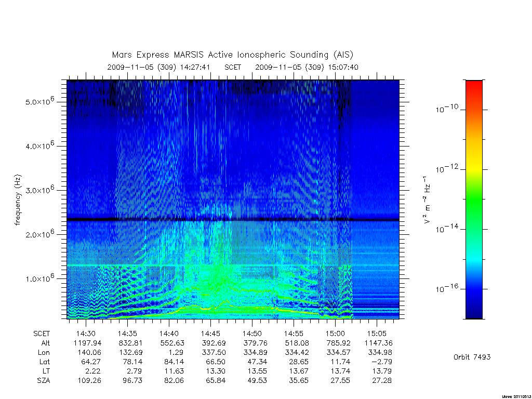Click the green region of the color bar
Screen dimensions: 532x399
(474, 200)
